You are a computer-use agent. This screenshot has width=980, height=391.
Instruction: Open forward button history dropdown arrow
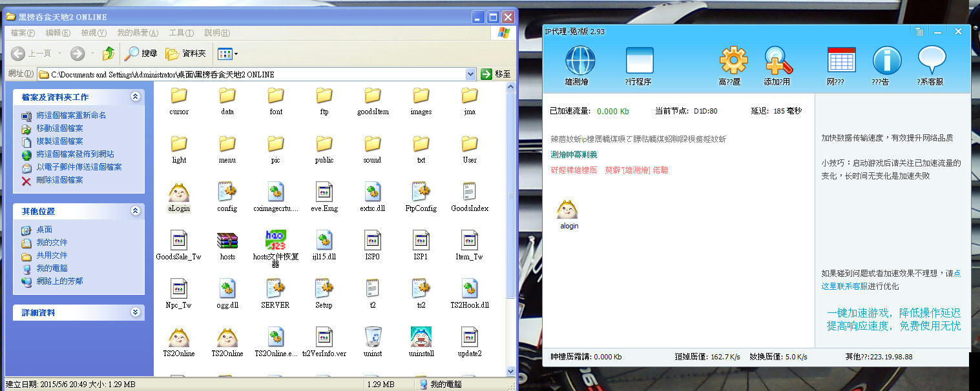[91, 54]
